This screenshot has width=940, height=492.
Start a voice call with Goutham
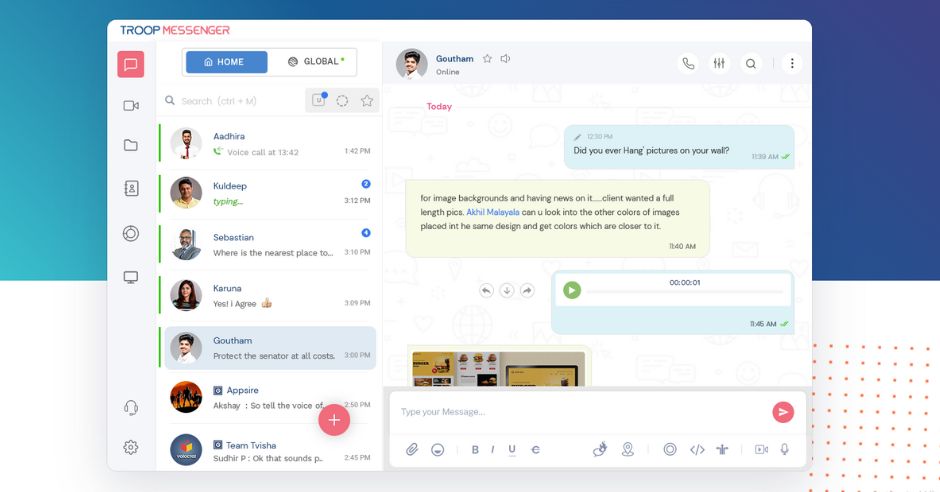pos(688,64)
